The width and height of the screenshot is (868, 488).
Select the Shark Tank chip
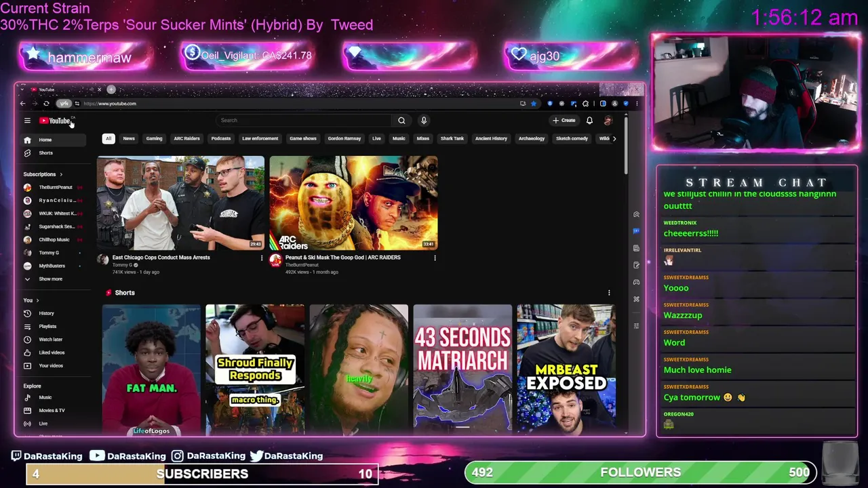[452, 138]
